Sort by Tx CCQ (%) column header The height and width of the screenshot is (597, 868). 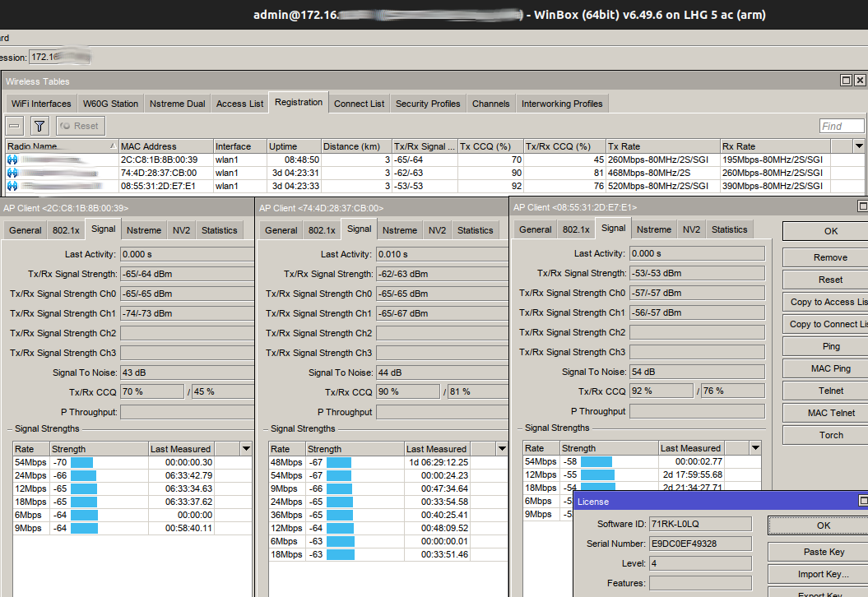[490, 146]
